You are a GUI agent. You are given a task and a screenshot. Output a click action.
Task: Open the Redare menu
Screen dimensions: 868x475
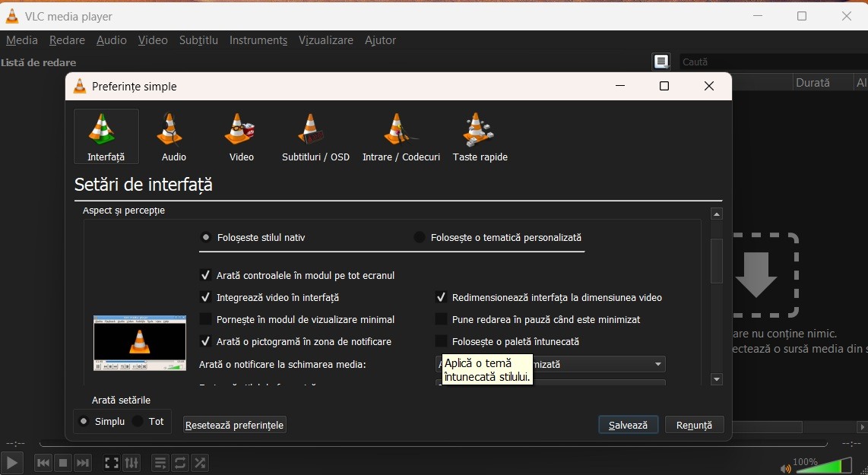click(67, 40)
